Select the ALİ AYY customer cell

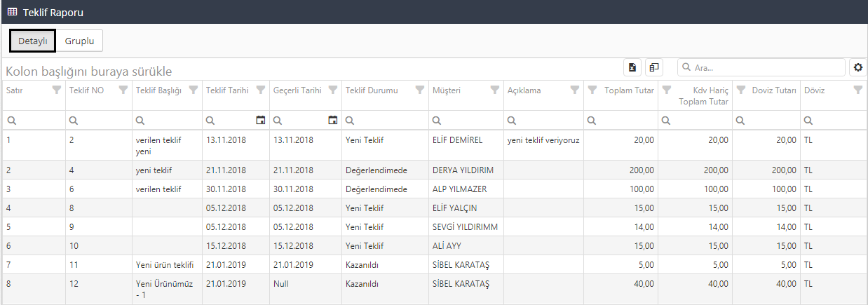466,245
